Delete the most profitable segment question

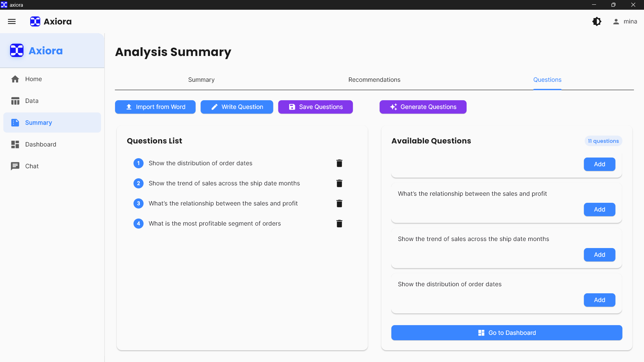339,224
